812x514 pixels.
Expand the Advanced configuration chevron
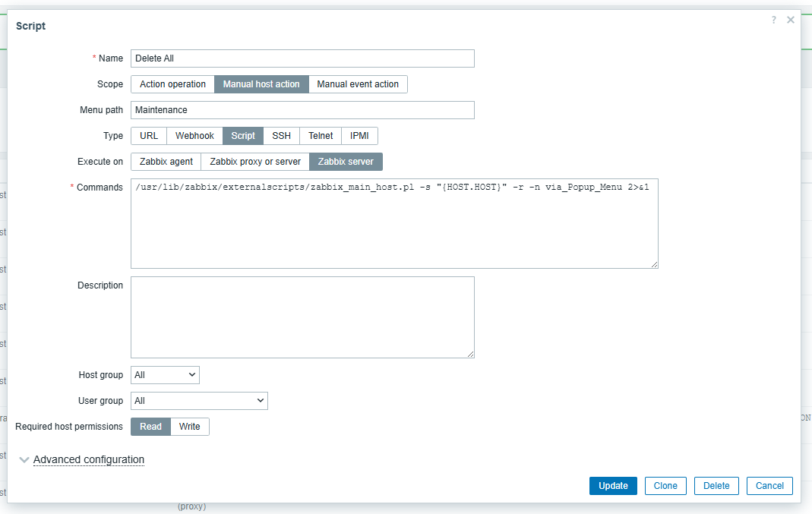tap(24, 460)
